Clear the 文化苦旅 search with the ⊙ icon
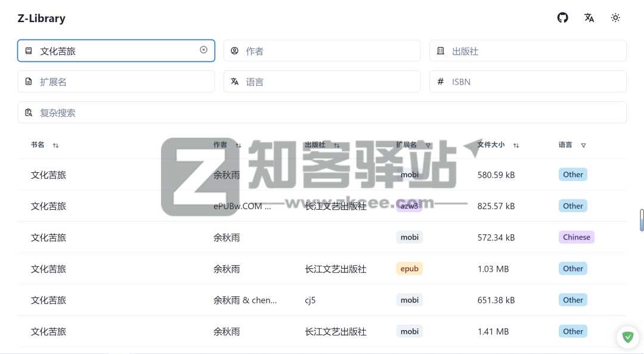Viewport: 644px width, 354px height. tap(203, 50)
